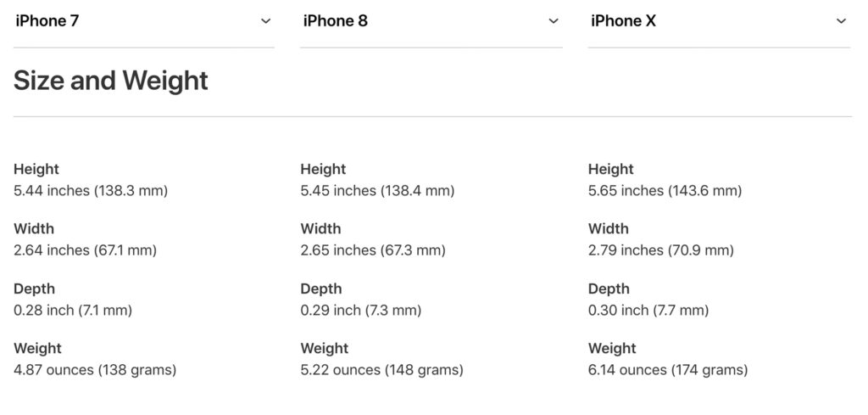Click the iPhone 8 width value 2.65 inches
The image size is (868, 415).
click(x=372, y=250)
